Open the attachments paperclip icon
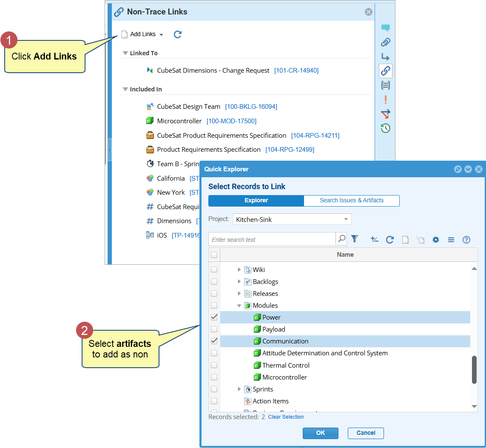Image resolution: width=486 pixels, height=448 pixels. (x=385, y=42)
